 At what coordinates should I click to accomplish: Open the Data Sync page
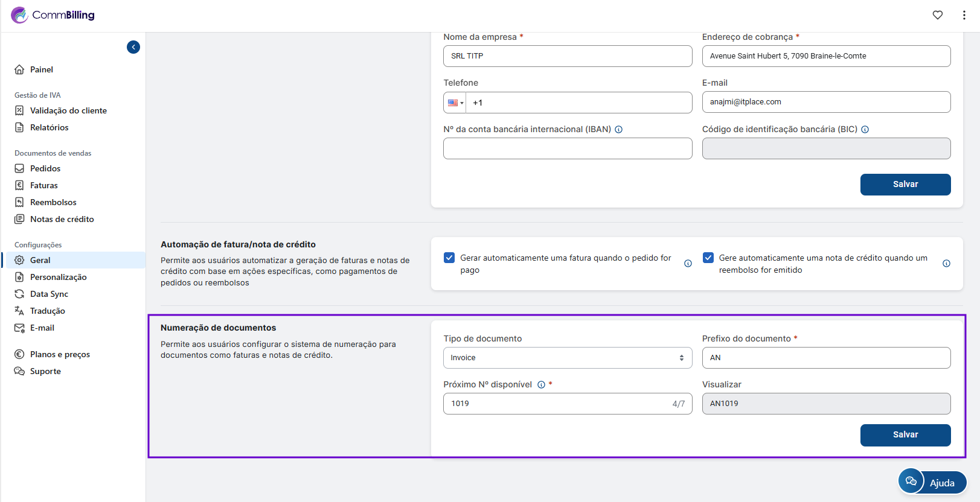pyautogui.click(x=49, y=294)
